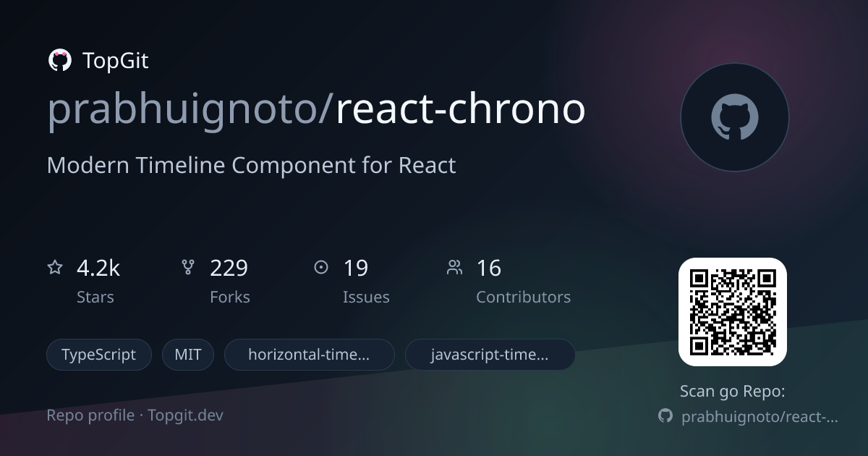Screen dimensions: 868x456
Task: Click the issues circle icon beside 19
Action: pos(321,268)
